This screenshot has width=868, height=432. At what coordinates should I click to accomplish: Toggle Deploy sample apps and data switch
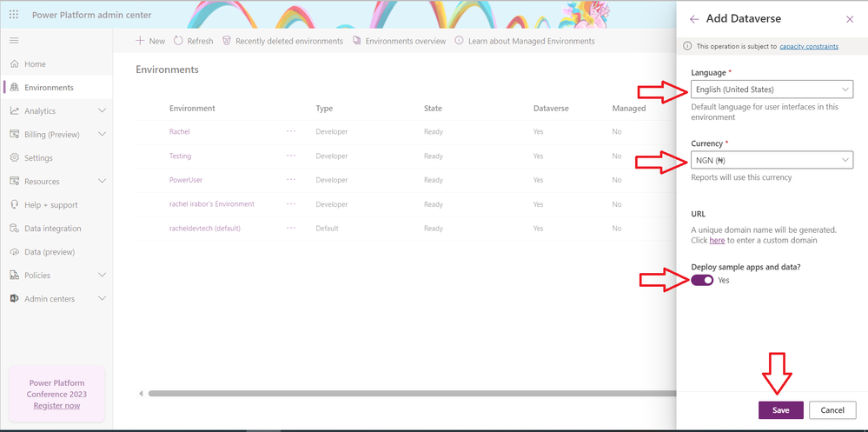click(x=703, y=280)
